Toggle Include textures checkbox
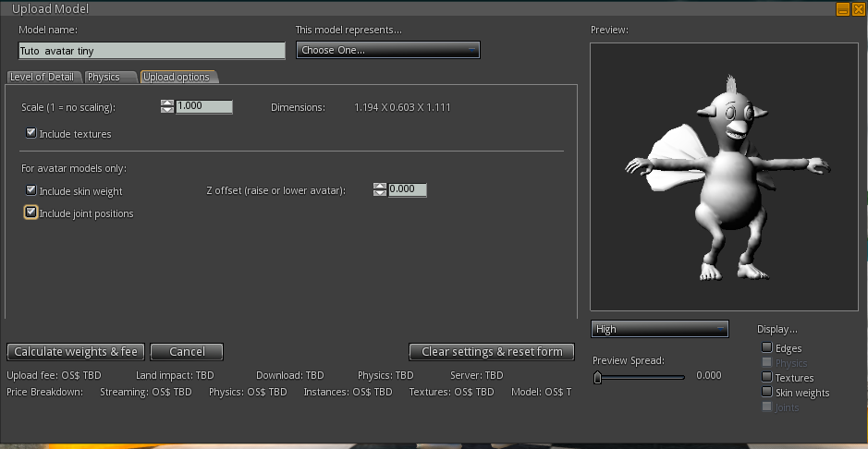Screen dimensions: 868x449 point(31,133)
